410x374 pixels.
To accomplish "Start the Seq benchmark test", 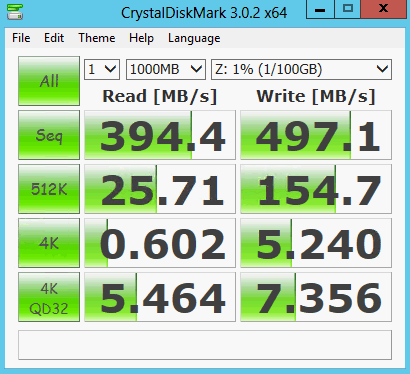I will coord(49,135).
